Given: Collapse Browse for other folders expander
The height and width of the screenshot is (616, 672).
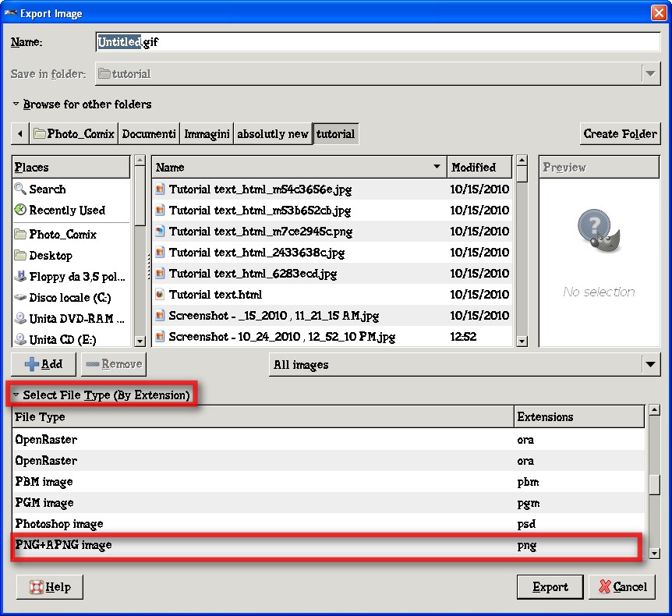Looking at the screenshot, I should tap(16, 104).
